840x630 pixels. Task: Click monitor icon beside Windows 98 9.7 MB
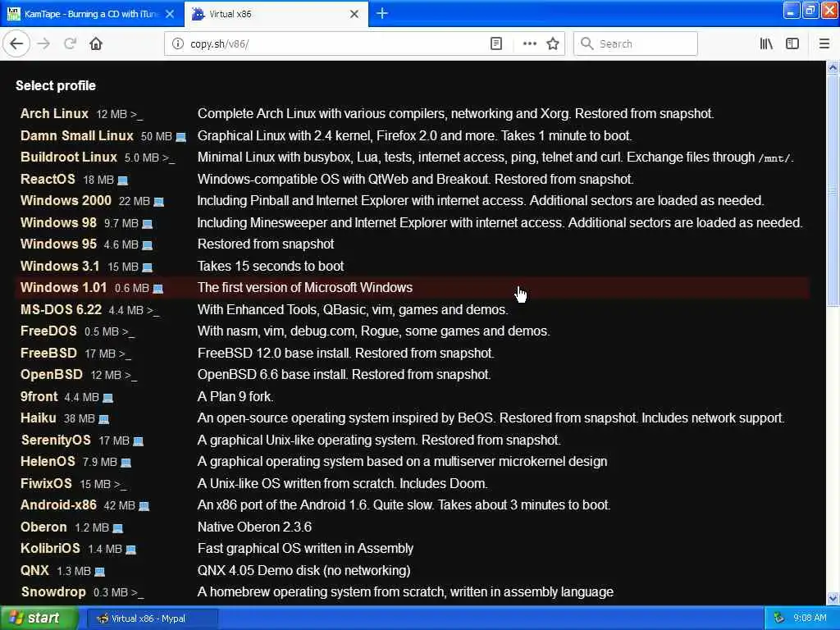pos(148,224)
